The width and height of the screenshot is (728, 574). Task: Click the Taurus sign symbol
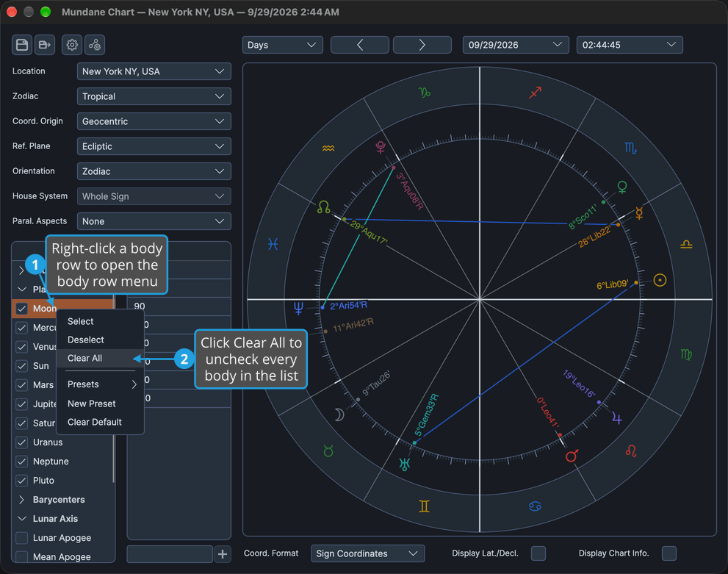[x=328, y=451]
